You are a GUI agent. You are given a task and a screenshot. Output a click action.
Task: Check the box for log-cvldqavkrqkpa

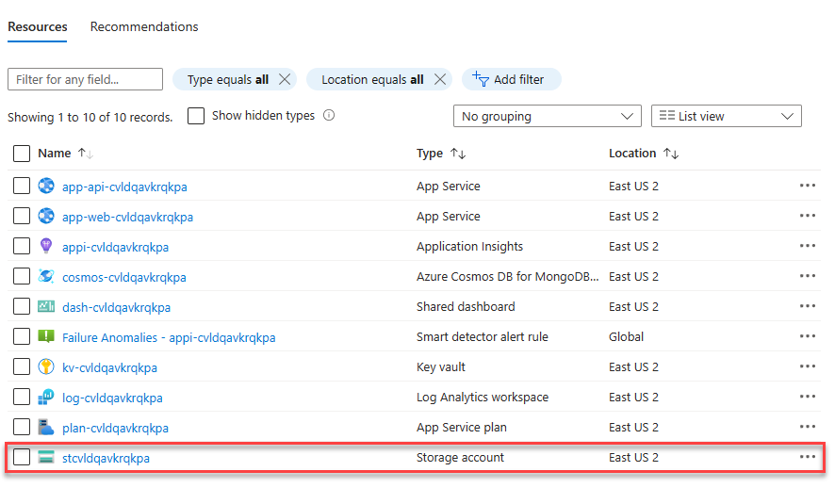coord(22,397)
